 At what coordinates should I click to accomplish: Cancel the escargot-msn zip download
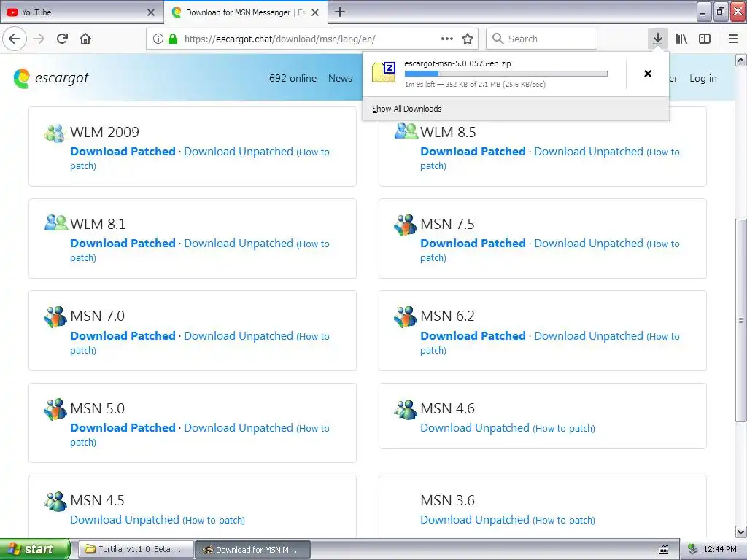648,74
